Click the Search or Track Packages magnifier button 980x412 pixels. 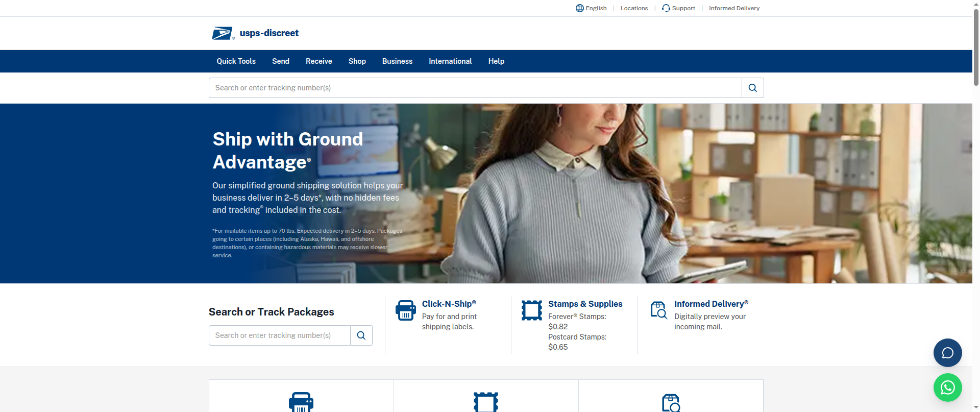(361, 335)
